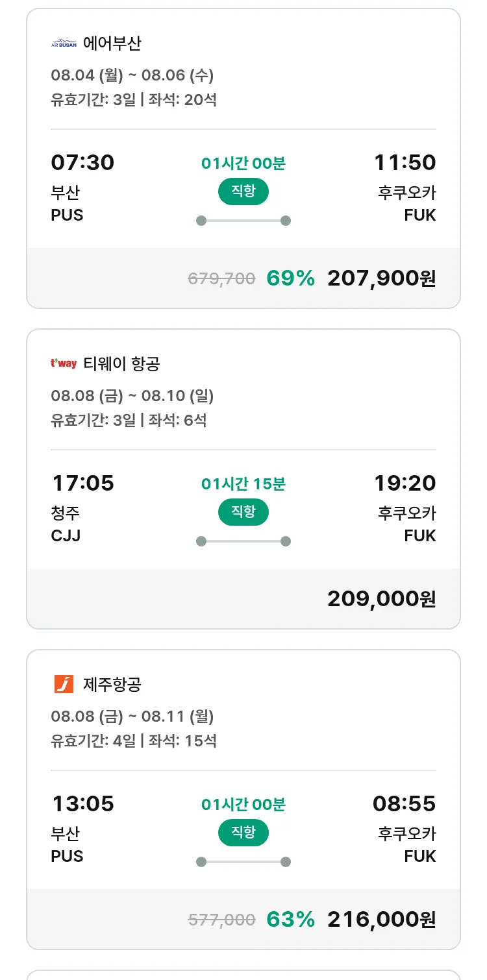This screenshot has height=980, width=487.
Task: Click the Air Busan airline logo
Action: coord(64,43)
